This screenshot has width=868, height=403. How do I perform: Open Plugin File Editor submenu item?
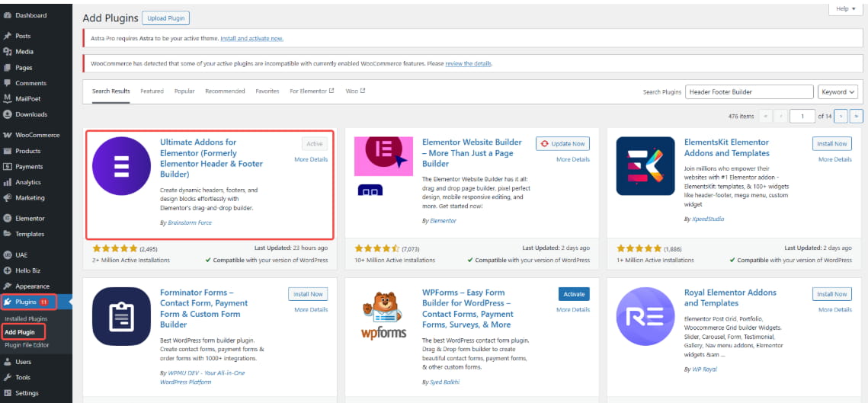pyautogui.click(x=27, y=345)
